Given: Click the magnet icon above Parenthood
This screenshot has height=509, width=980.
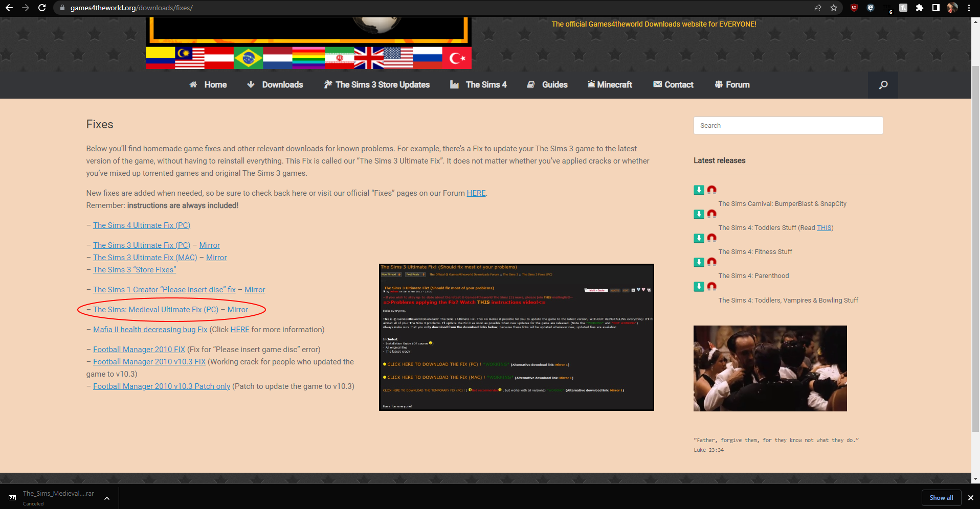Looking at the screenshot, I should point(711,262).
